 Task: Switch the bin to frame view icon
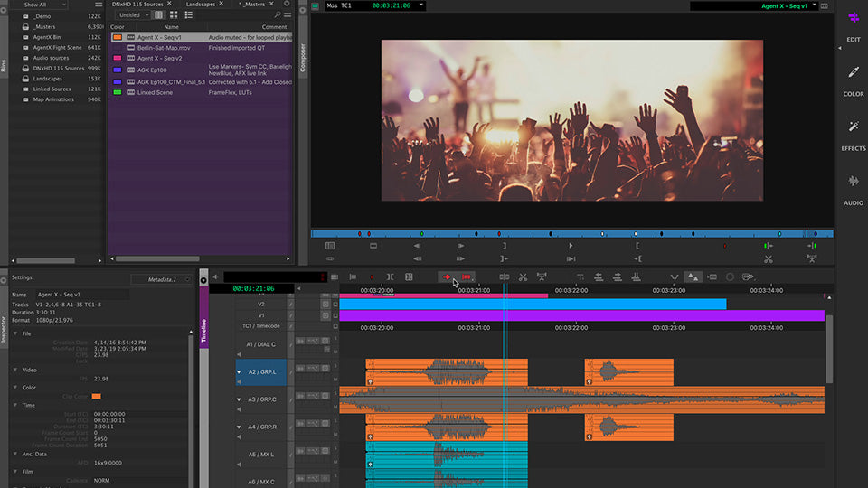click(x=173, y=15)
